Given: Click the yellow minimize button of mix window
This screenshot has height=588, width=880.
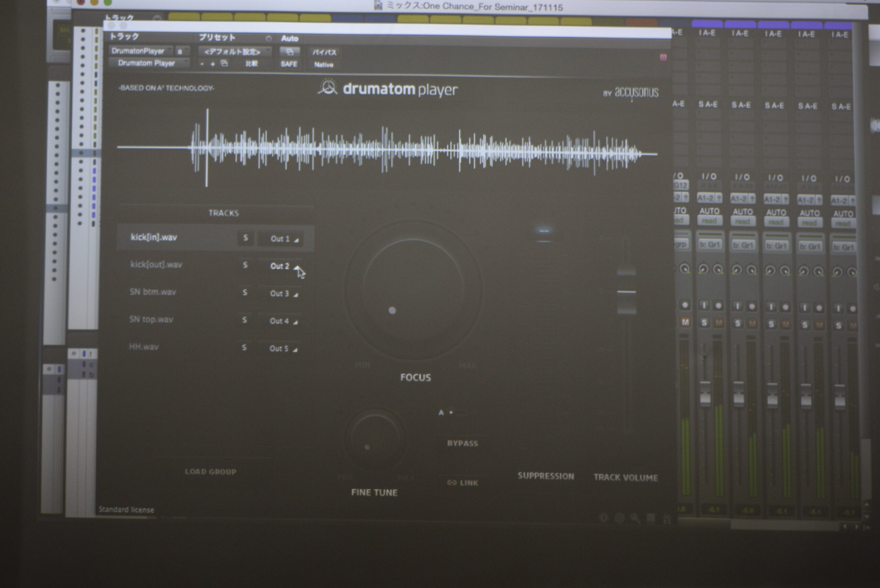Looking at the screenshot, I should point(94,2).
